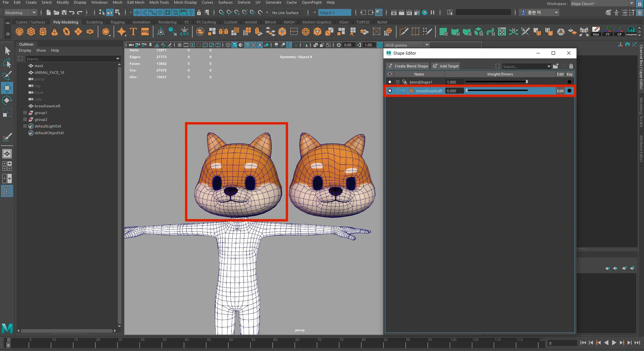
Task: Open the Mesh Tools menu
Action: click(159, 2)
